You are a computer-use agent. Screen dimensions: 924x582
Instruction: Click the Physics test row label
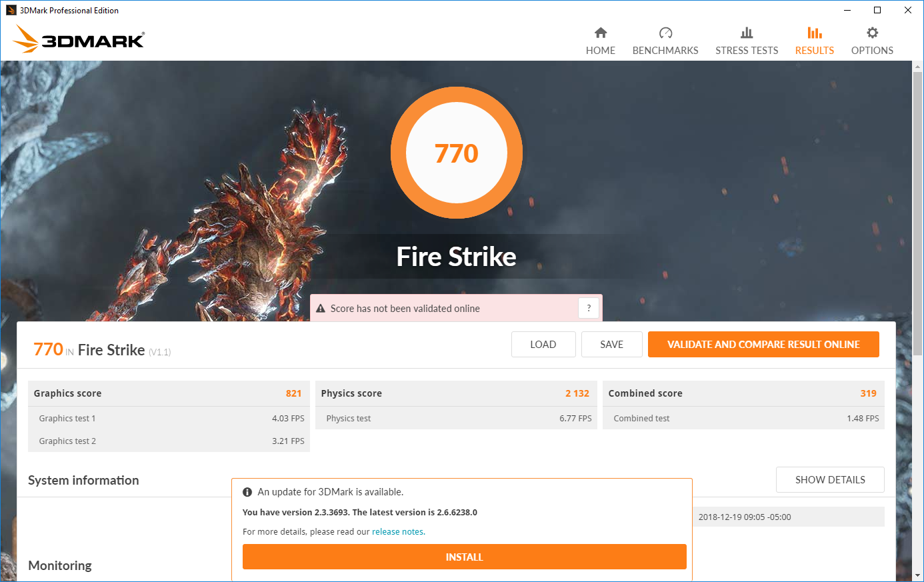[349, 419]
